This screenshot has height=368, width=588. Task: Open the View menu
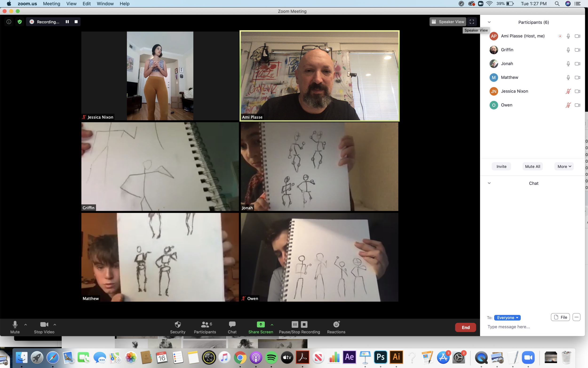point(72,4)
